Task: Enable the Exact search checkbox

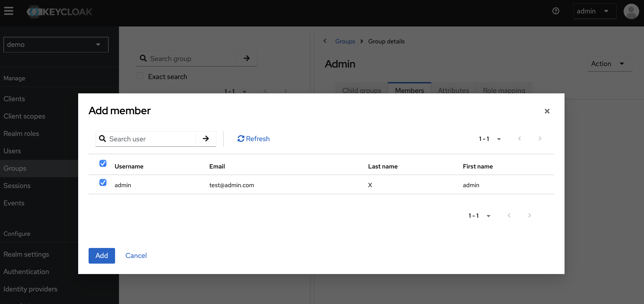Action: (x=140, y=76)
